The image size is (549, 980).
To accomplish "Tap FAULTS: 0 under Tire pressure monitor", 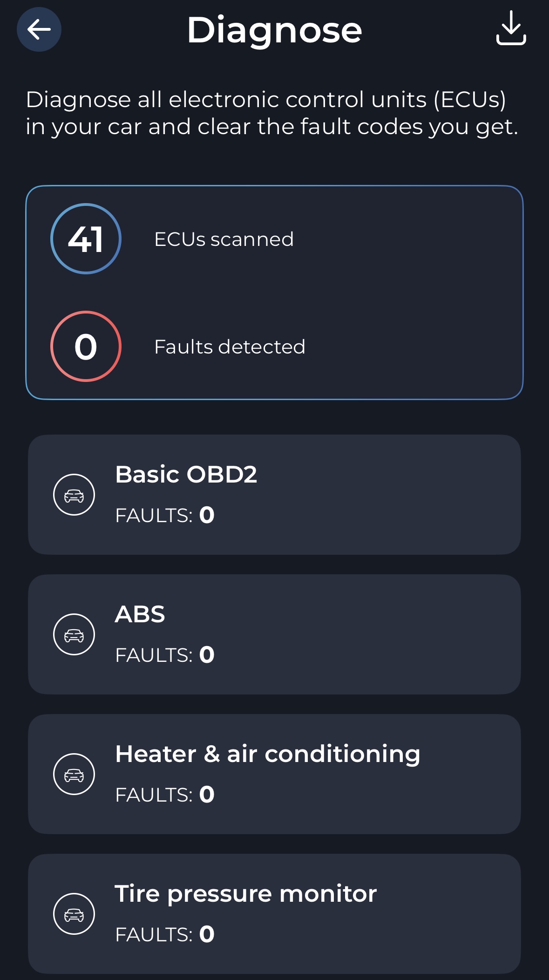I will (165, 934).
